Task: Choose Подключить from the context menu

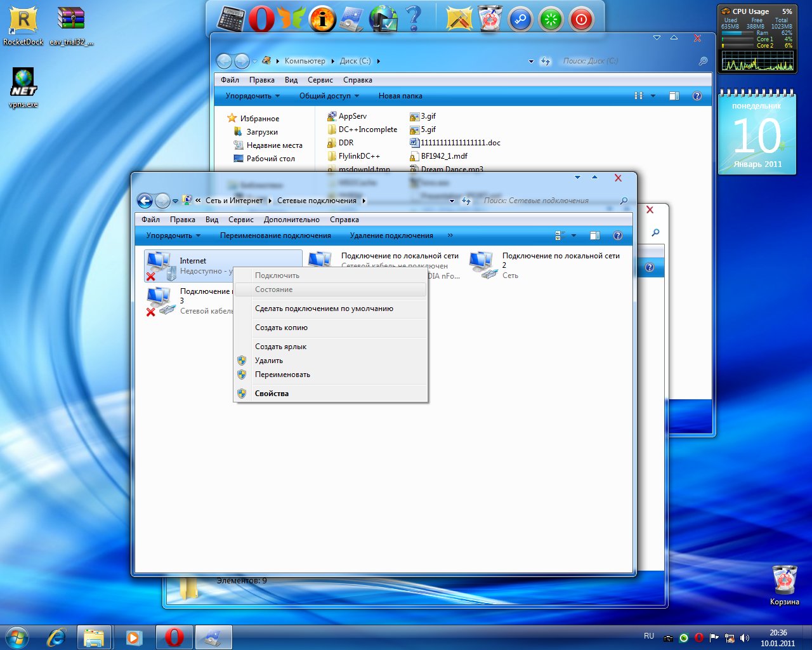Action: [x=277, y=275]
